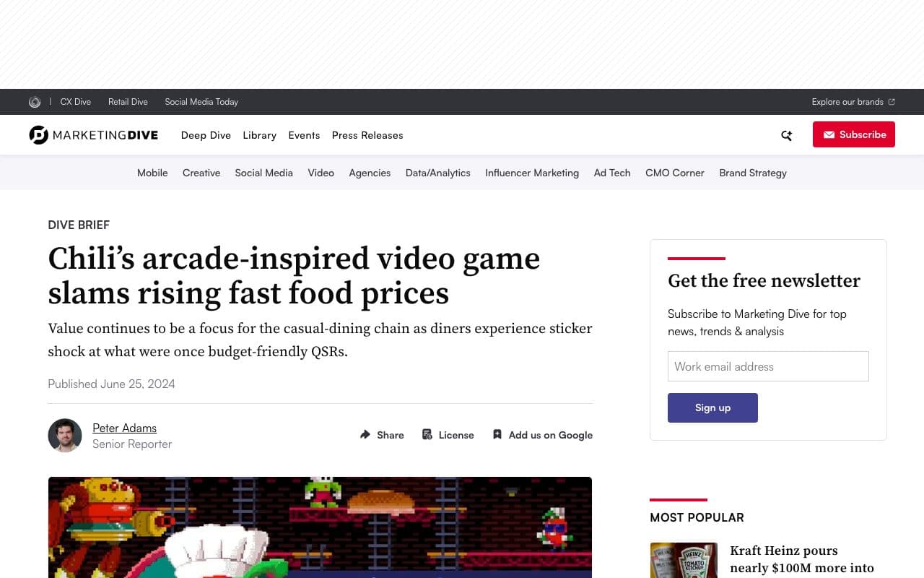The image size is (924, 578).
Task: Open the Kraft Heinz popular article headline
Action: [802, 560]
